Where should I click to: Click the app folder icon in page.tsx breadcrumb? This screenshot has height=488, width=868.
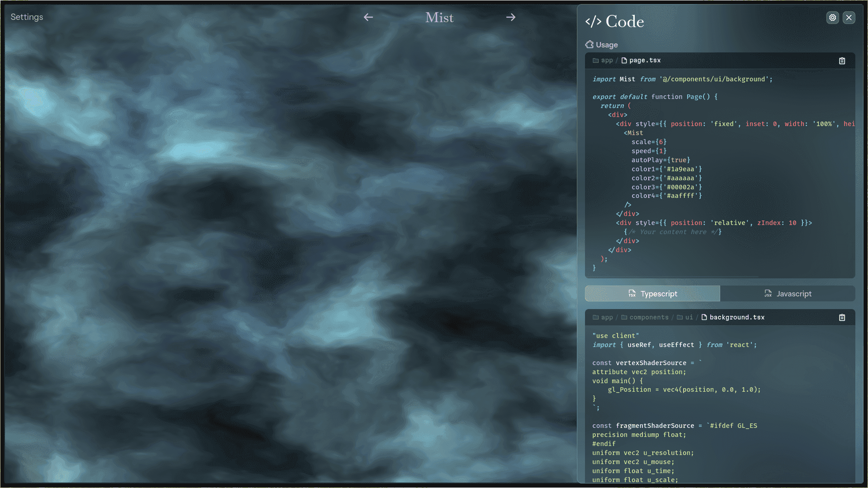(596, 60)
